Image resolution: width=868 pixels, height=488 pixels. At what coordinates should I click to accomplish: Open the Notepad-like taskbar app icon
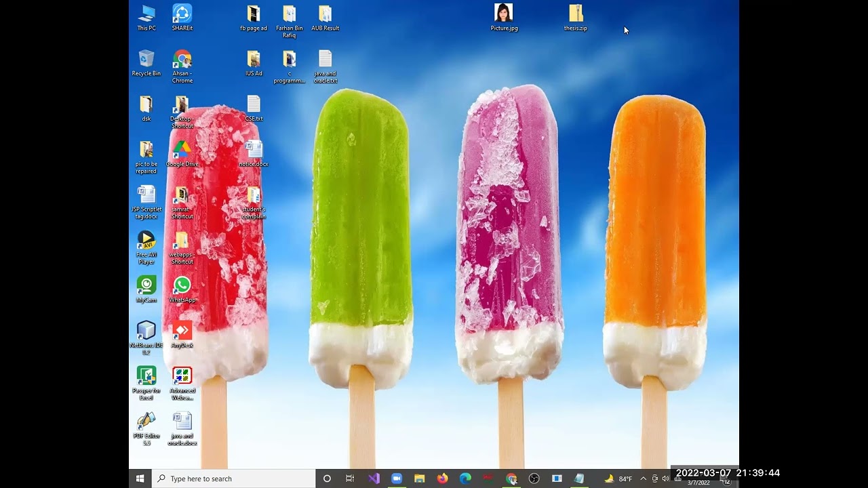click(x=579, y=479)
